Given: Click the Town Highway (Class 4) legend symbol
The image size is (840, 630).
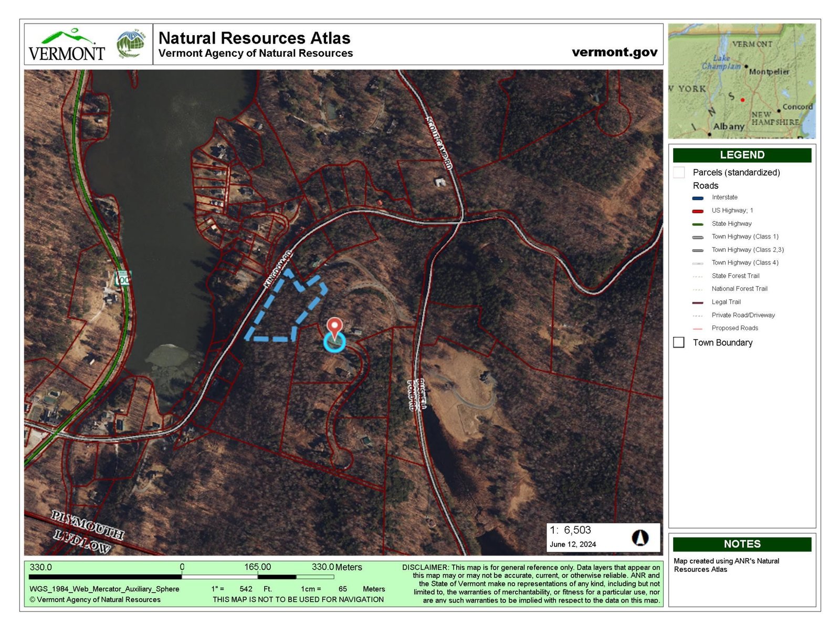Looking at the screenshot, I should pos(698,264).
